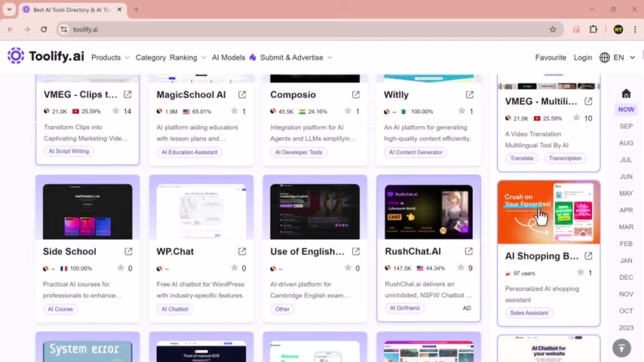644x362 pixels.
Task: Jump to 2023 in timeline
Action: (626, 327)
